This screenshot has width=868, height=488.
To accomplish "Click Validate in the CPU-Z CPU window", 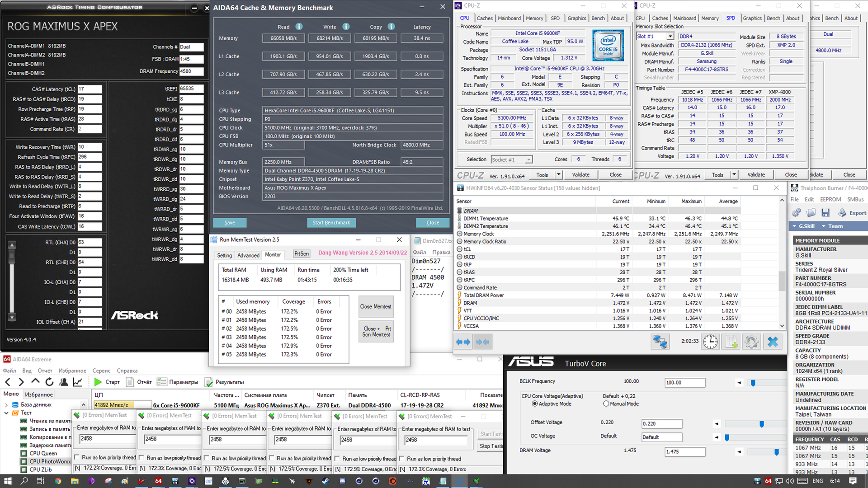I will 580,175.
